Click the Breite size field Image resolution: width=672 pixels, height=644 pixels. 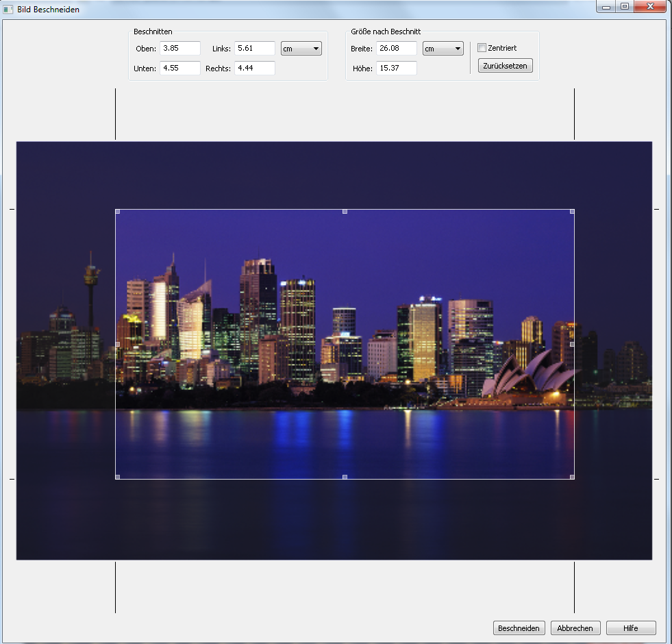(x=397, y=48)
